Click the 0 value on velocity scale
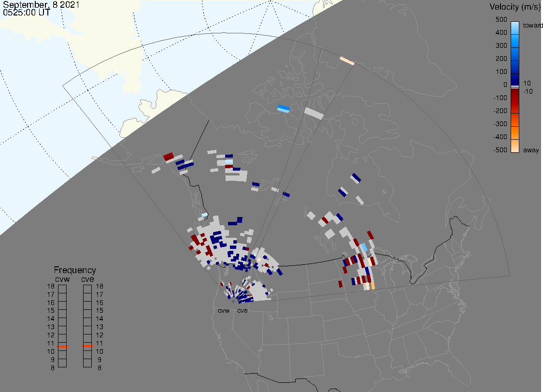 pyautogui.click(x=505, y=85)
